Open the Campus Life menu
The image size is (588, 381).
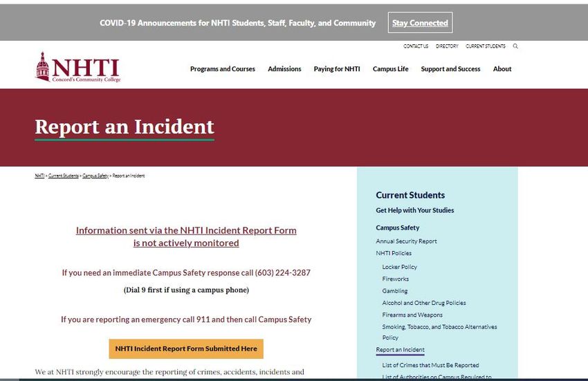[x=390, y=69]
